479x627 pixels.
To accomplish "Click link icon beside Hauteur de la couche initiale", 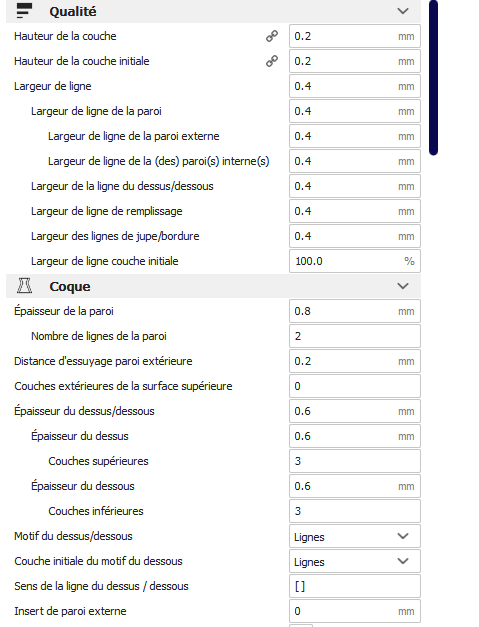I will coord(272,61).
